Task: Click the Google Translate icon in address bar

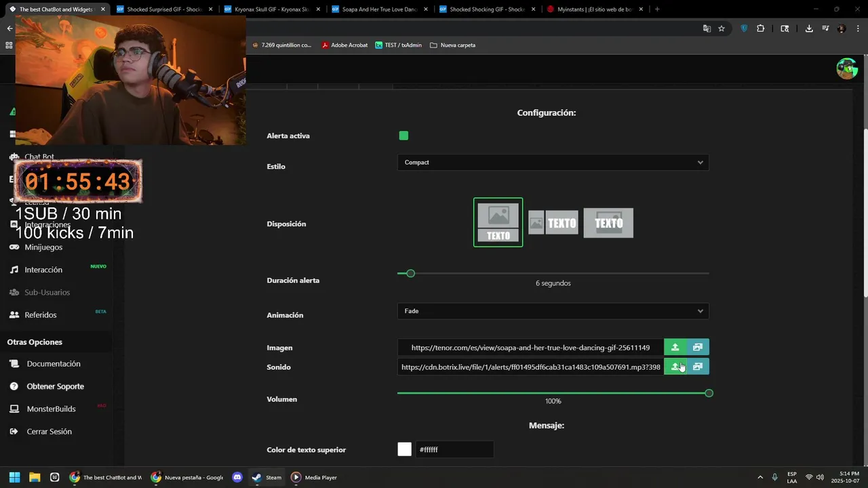Action: coord(707,28)
